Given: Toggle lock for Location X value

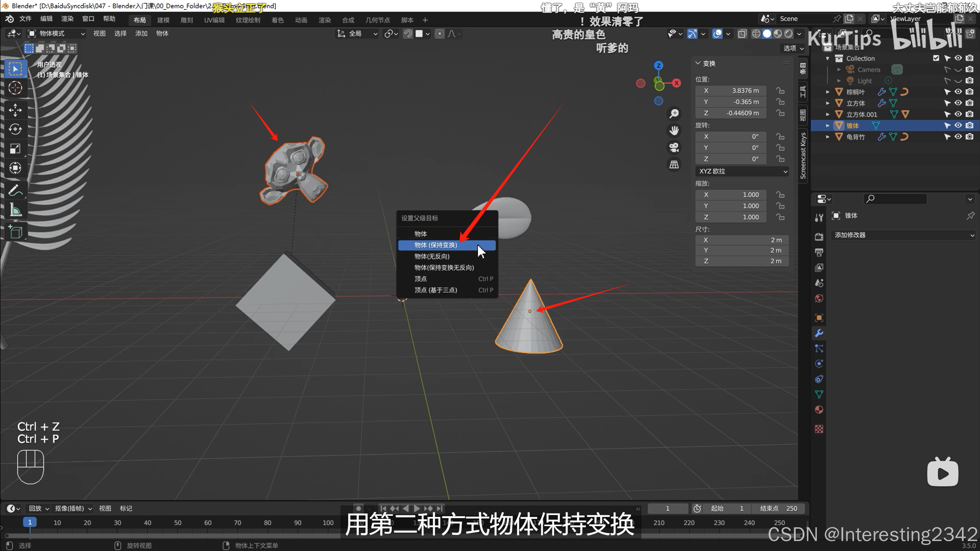Looking at the screenshot, I should [780, 91].
